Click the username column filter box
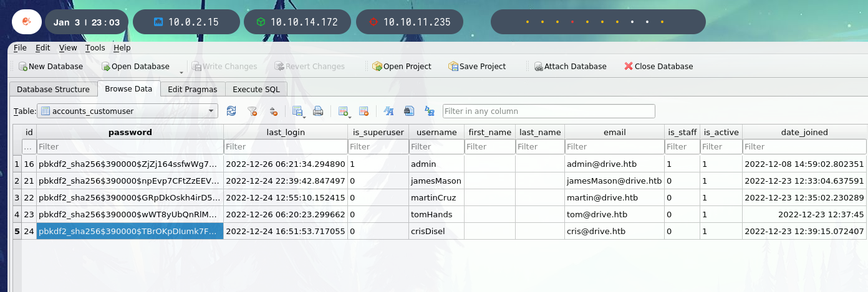 (x=436, y=147)
